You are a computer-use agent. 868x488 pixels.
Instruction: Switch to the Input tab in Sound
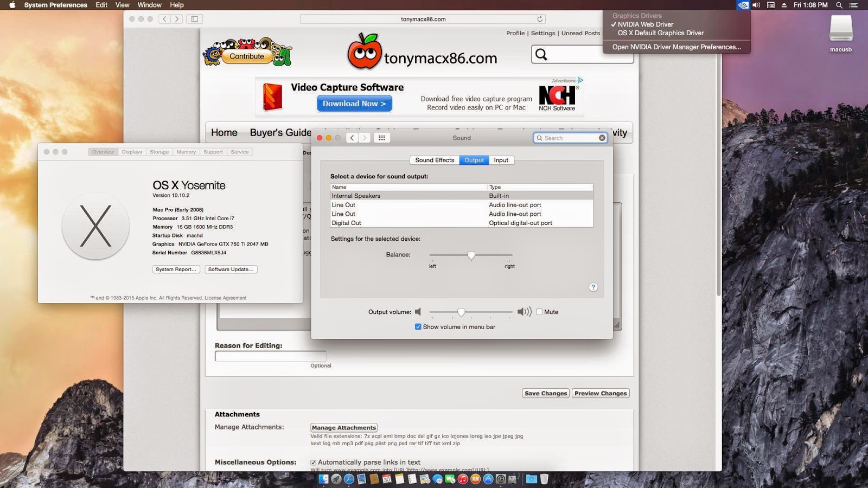point(501,160)
